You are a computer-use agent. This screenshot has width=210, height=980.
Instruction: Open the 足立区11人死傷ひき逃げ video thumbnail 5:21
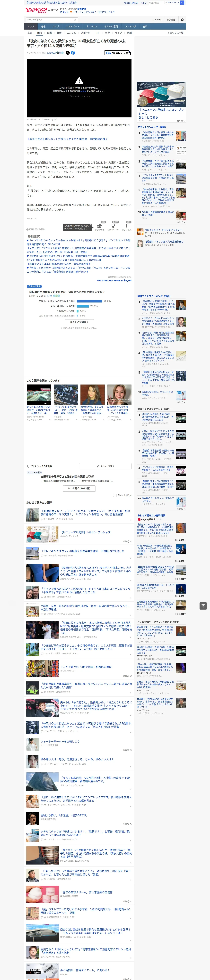point(39,394)
